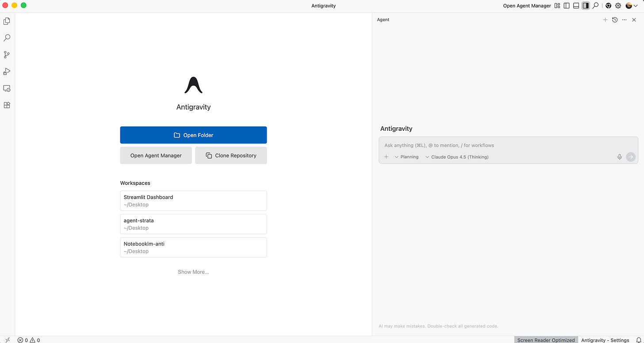Expand the Planning mode dropdown
644x343 pixels.
pos(406,157)
